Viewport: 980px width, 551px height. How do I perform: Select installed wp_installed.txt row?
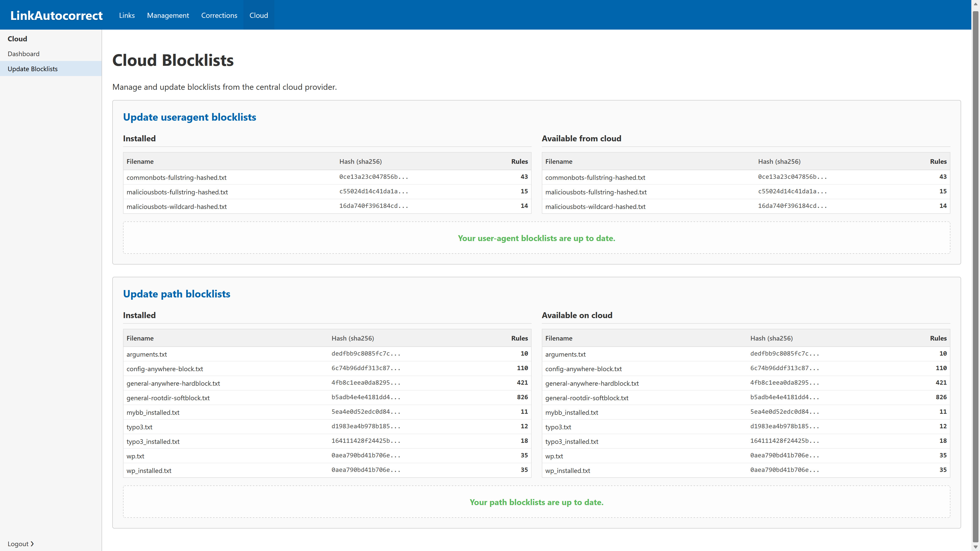pyautogui.click(x=327, y=470)
